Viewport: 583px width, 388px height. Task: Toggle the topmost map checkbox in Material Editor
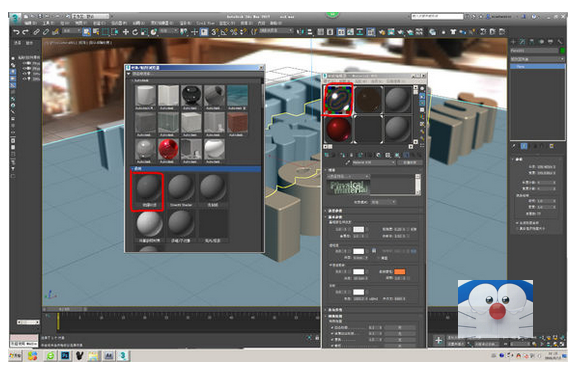click(x=332, y=328)
